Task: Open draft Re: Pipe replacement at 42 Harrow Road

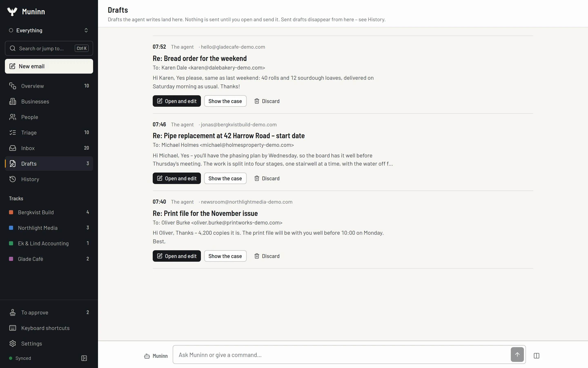Action: point(228,136)
